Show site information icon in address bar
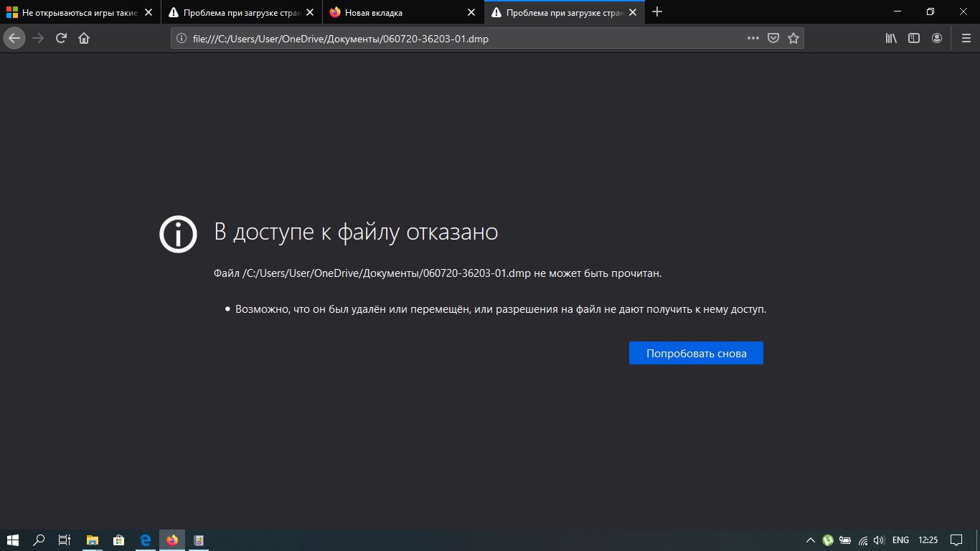This screenshot has width=980, height=551. [182, 39]
